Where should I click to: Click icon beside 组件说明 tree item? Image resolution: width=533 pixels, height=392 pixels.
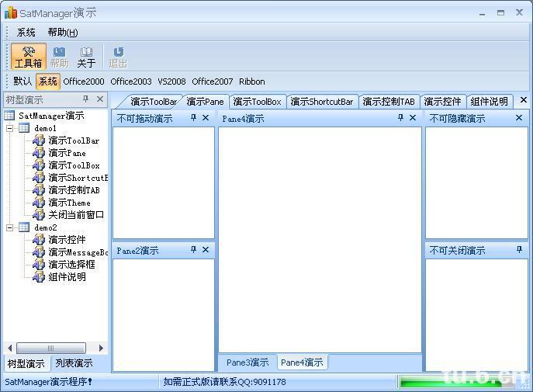point(39,277)
